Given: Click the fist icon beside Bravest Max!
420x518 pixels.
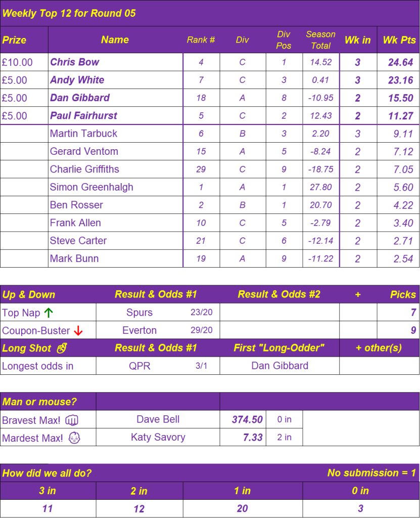Looking at the screenshot, I should pyautogui.click(x=72, y=420).
